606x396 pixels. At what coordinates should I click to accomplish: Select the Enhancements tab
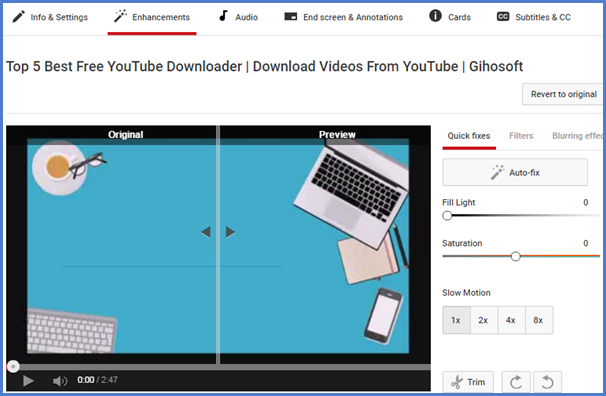coord(152,17)
